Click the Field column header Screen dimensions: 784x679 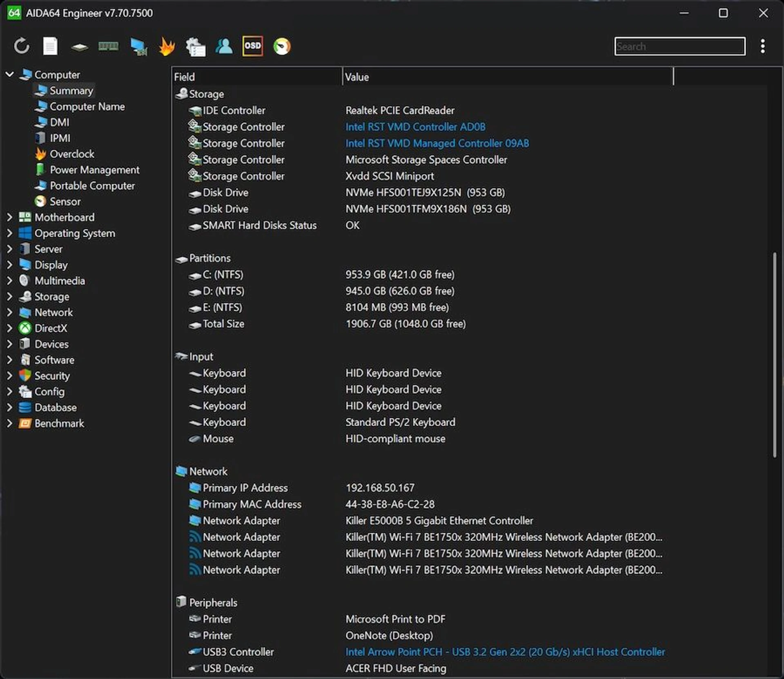256,77
